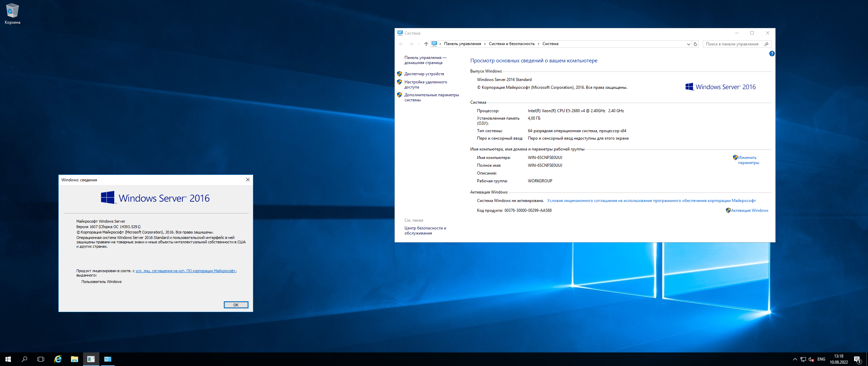The image size is (868, 366).
Task: Click the computer icon in address bar
Action: [434, 44]
